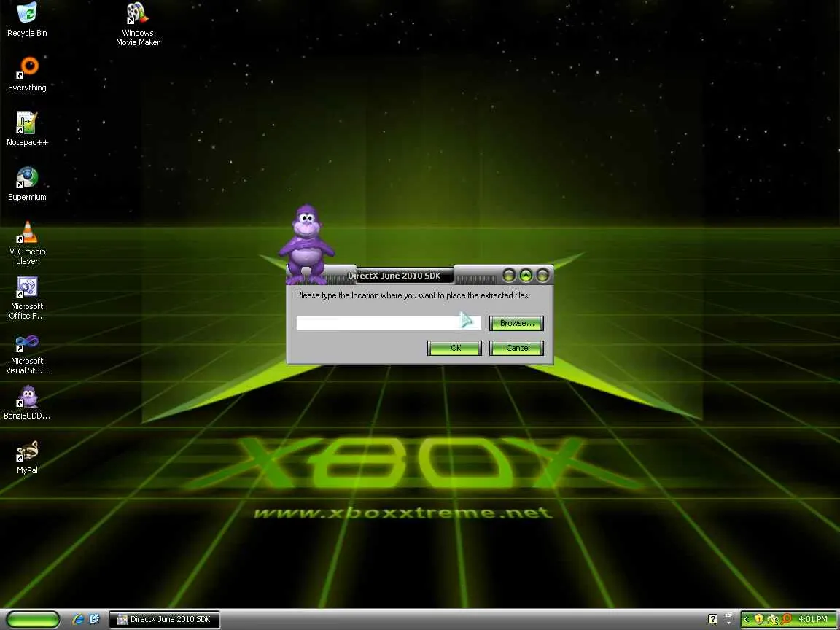This screenshot has height=630, width=840.
Task: Click the Browse... button
Action: coord(516,323)
